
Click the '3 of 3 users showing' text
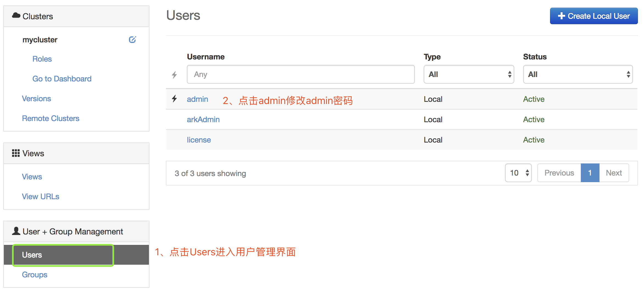click(x=210, y=173)
